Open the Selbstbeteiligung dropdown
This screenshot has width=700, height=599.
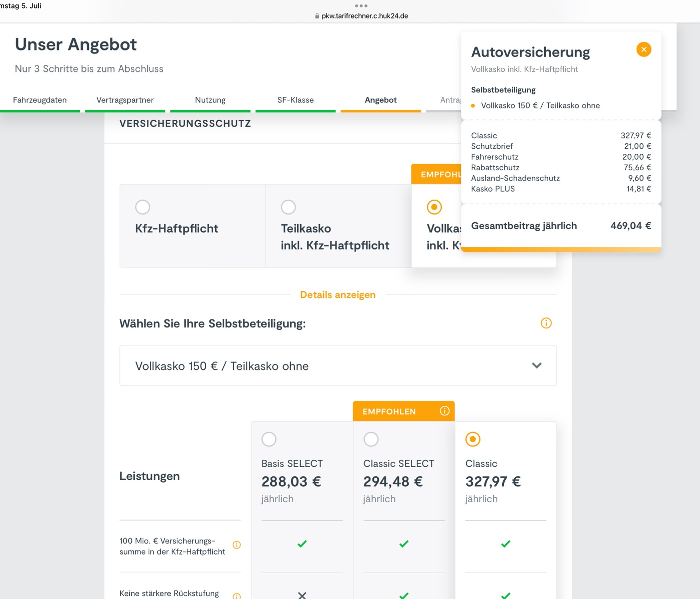point(338,366)
